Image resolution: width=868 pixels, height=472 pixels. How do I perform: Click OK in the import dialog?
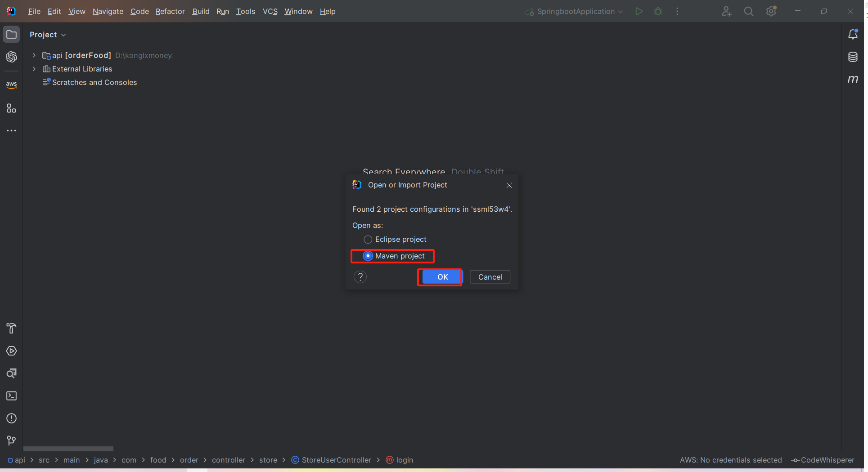pyautogui.click(x=442, y=277)
